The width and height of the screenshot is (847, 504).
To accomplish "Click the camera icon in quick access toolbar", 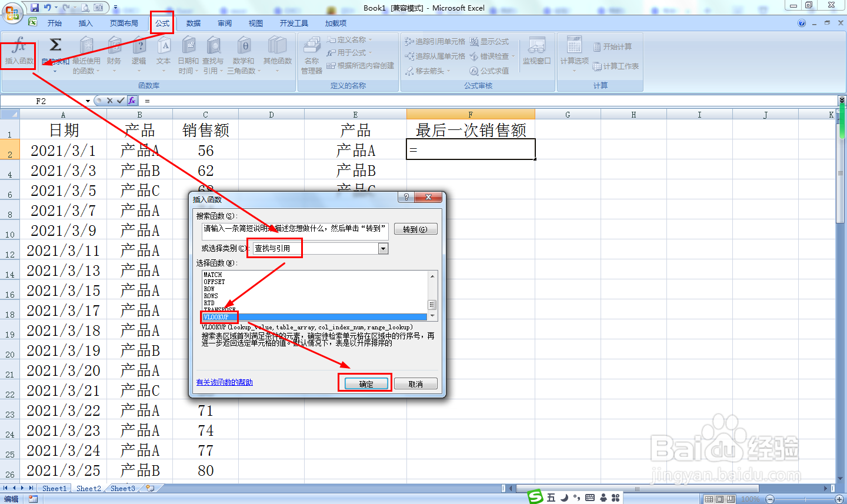I will pyautogui.click(x=98, y=8).
